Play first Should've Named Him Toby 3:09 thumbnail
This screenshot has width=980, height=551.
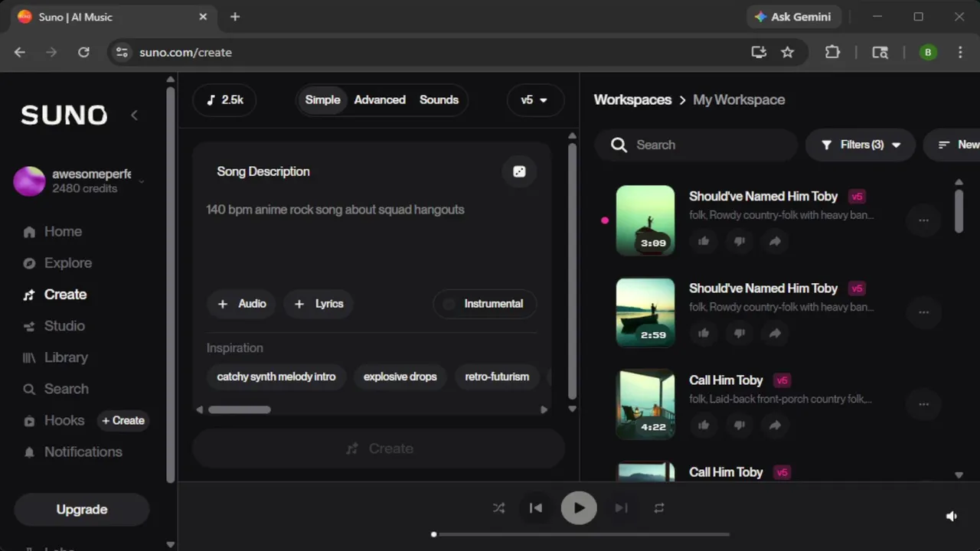click(645, 220)
